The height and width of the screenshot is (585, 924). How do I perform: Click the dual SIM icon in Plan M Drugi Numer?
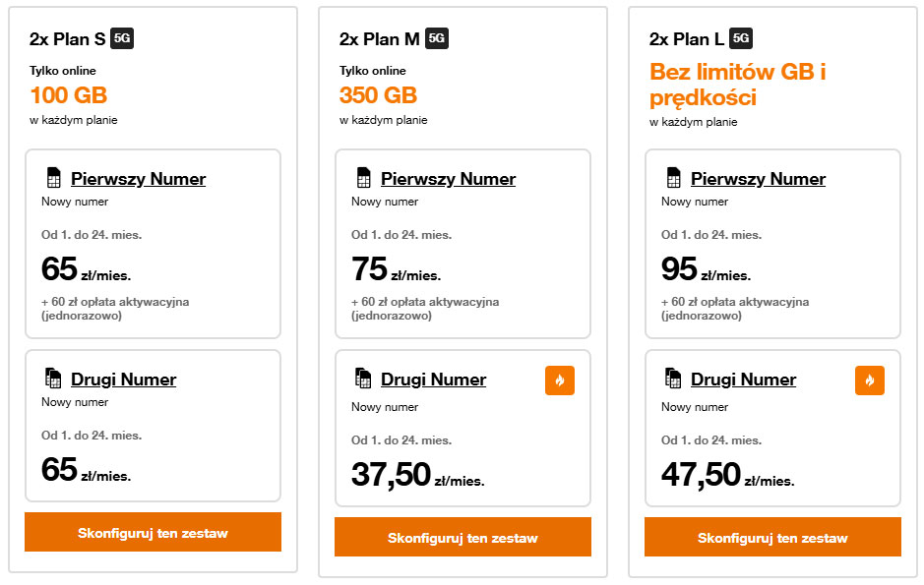pos(363,379)
